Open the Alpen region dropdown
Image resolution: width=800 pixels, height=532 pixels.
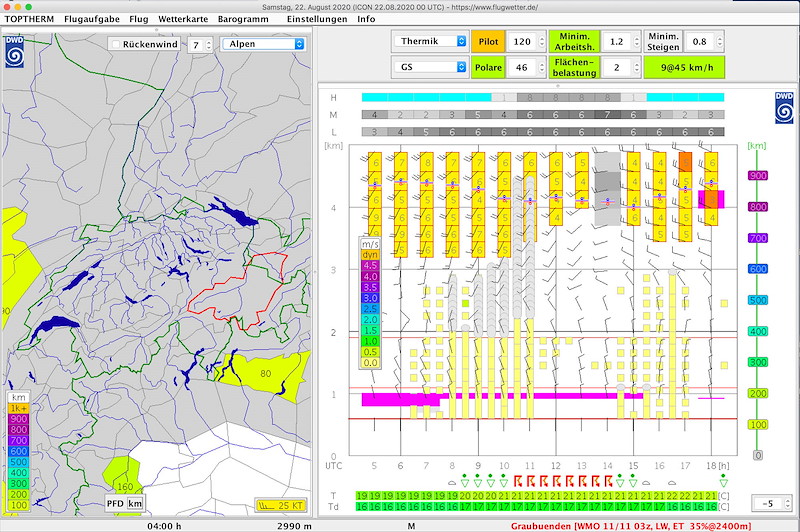pos(263,44)
